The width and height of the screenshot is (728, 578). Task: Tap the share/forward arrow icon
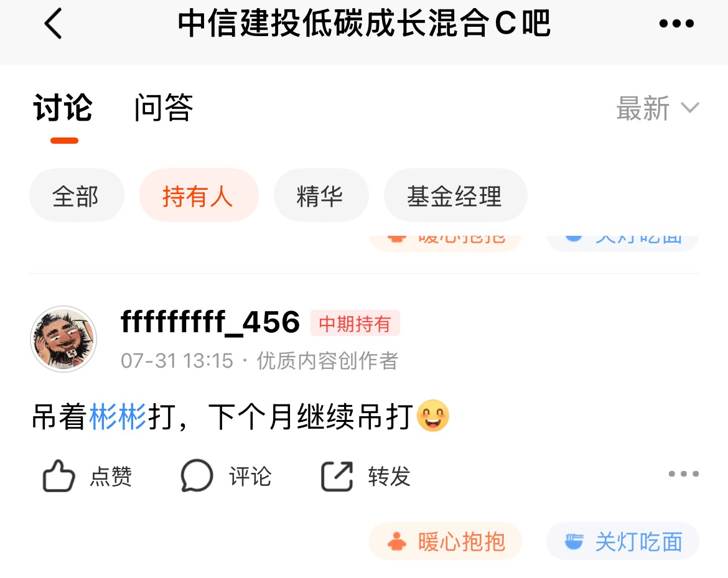pyautogui.click(x=337, y=476)
